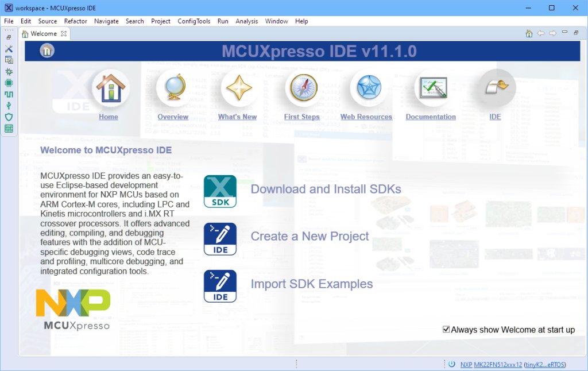This screenshot has width=588, height=371.
Task: Open the Help menu
Action: [x=301, y=21]
